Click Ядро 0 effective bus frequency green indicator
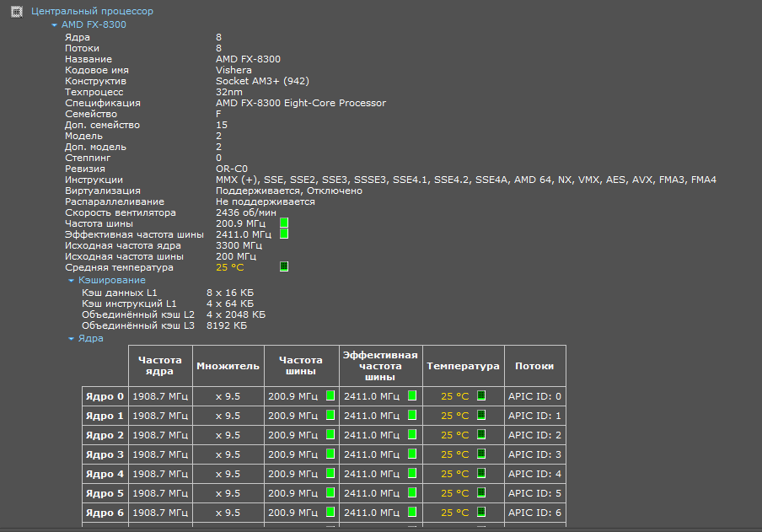This screenshot has width=762, height=532. tap(412, 395)
